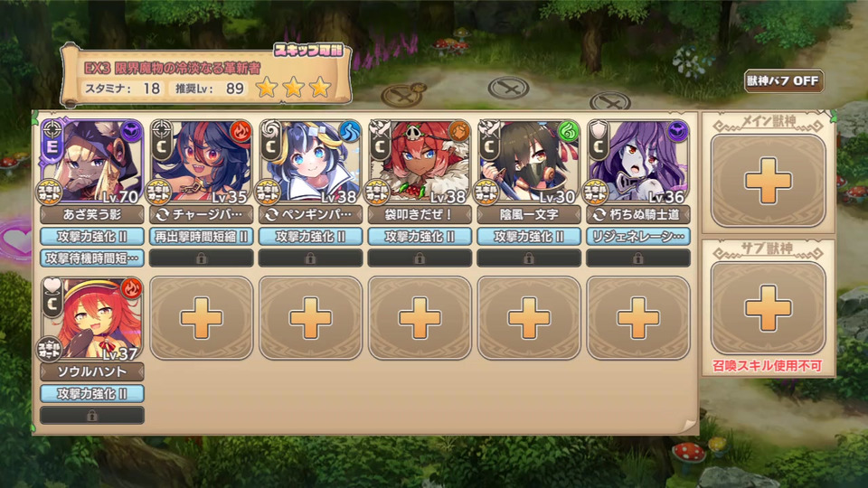Toggle the 獣神バフ OFF button
Viewport: 868px width, 488px height.
click(x=783, y=81)
